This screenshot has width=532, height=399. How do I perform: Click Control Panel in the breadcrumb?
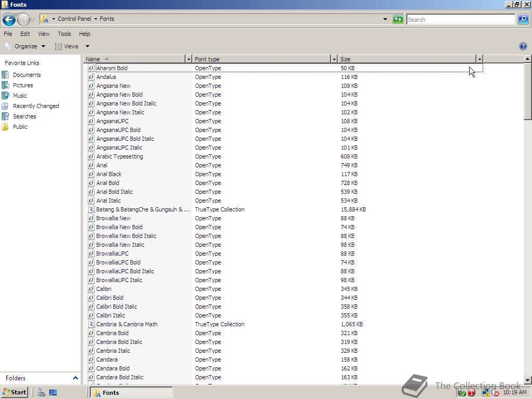(x=74, y=19)
